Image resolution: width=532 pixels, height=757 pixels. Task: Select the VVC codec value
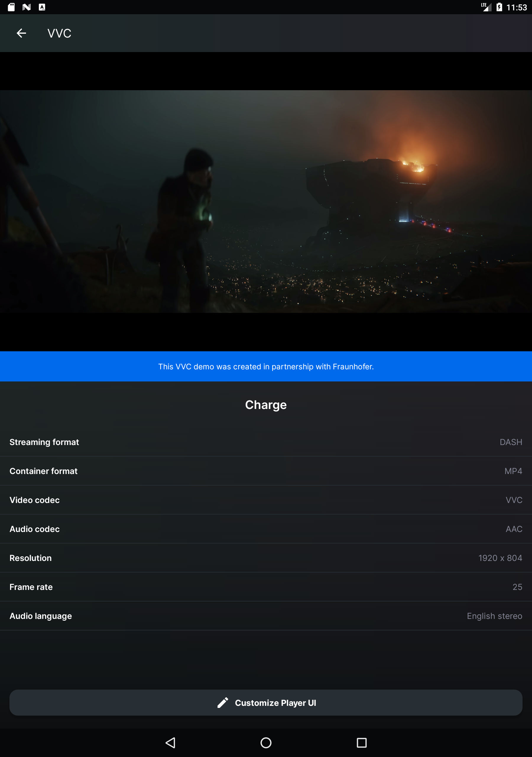click(x=514, y=500)
